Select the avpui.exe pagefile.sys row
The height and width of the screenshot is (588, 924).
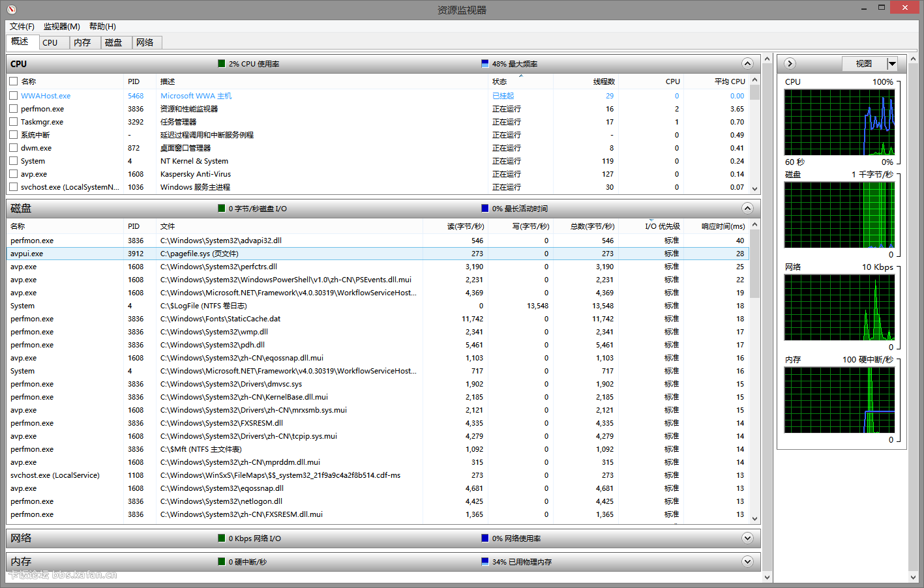[x=378, y=254]
